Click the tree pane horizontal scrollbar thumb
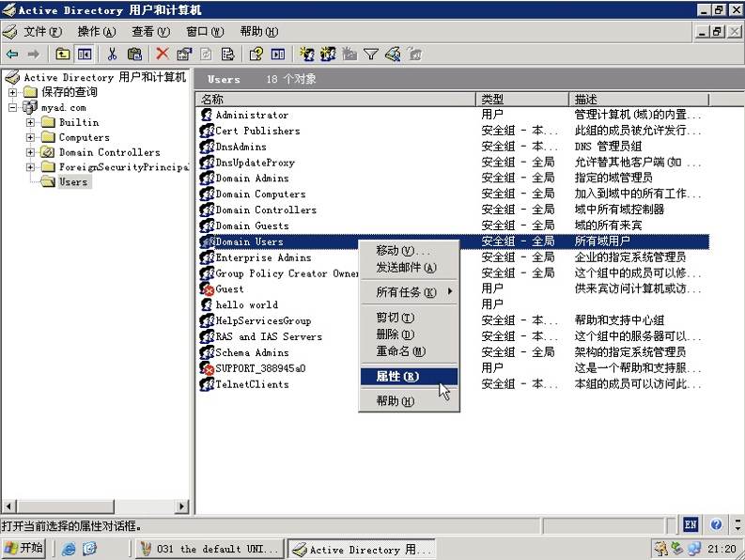 pos(66,506)
